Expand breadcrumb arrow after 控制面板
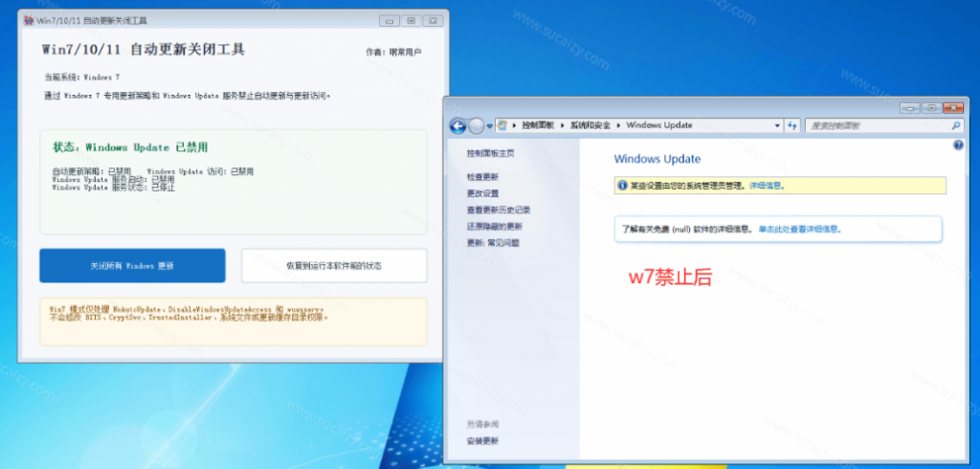The width and height of the screenshot is (980, 469). click(x=562, y=125)
